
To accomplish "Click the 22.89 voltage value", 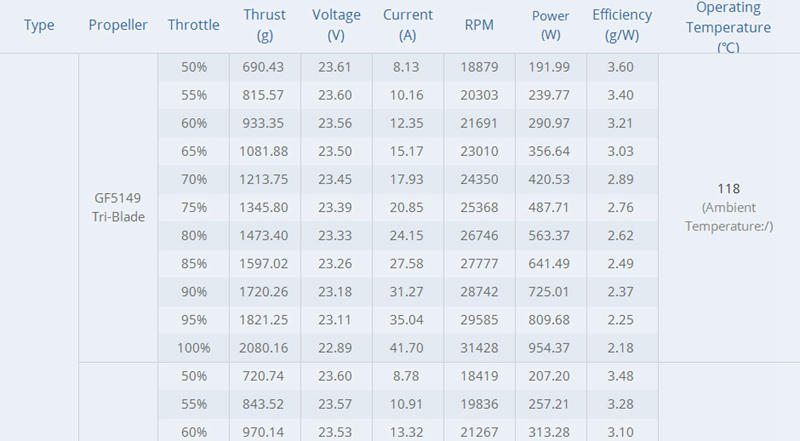I will [336, 347].
